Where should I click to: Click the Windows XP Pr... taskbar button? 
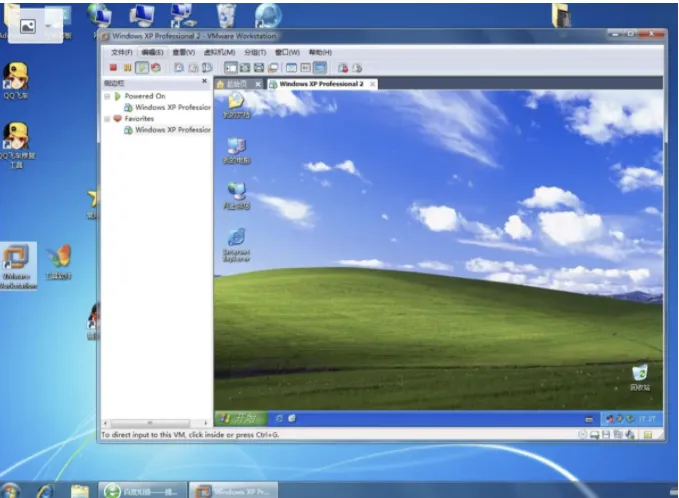click(x=233, y=491)
